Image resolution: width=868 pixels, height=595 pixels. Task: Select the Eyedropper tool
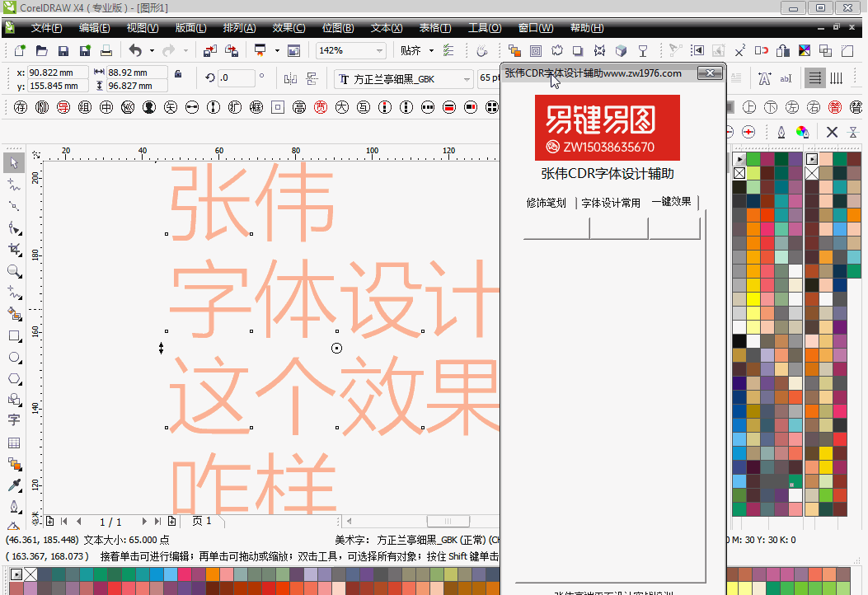click(13, 485)
